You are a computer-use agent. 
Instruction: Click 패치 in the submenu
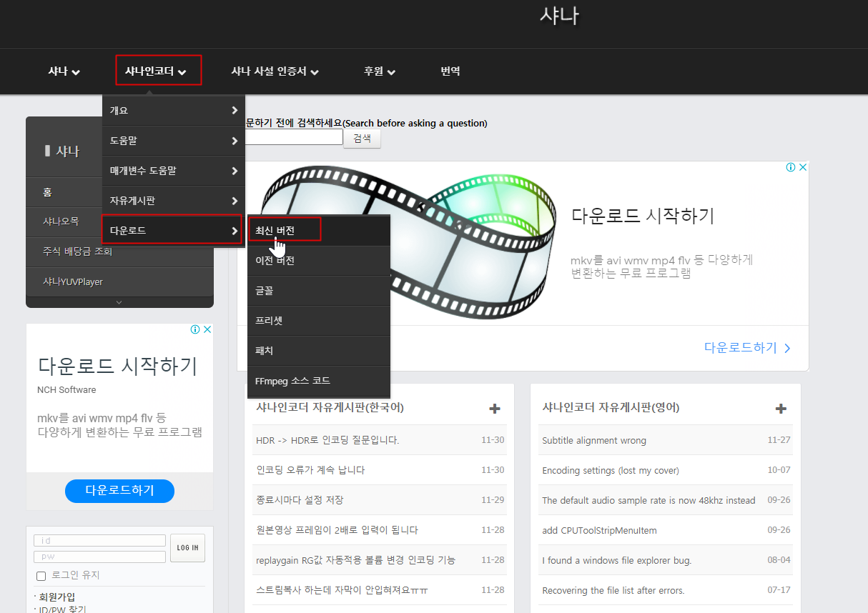point(319,351)
